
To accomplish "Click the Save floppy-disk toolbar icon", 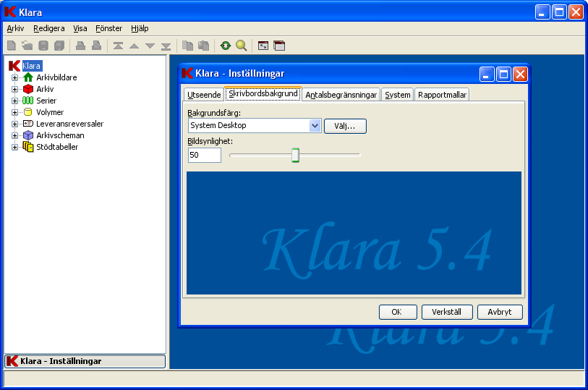I will tap(43, 46).
